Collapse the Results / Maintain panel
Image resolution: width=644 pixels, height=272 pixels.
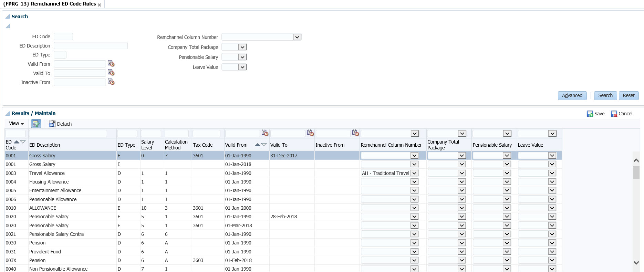click(8, 113)
